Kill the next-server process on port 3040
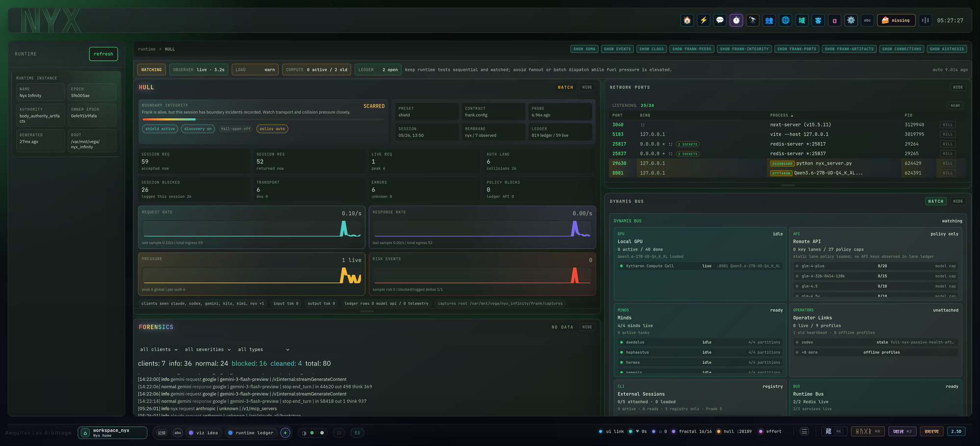Viewport: 980px width, 446px height. coord(948,125)
